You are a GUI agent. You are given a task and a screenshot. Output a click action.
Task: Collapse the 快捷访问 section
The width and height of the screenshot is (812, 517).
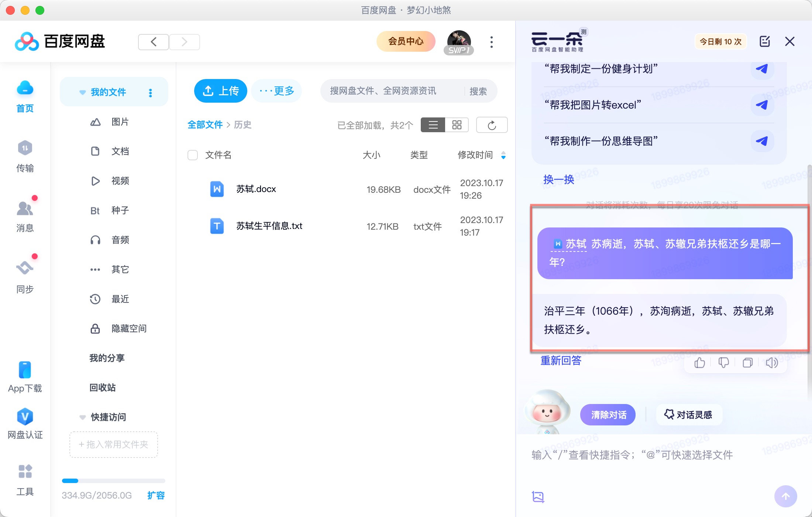pyautogui.click(x=83, y=417)
